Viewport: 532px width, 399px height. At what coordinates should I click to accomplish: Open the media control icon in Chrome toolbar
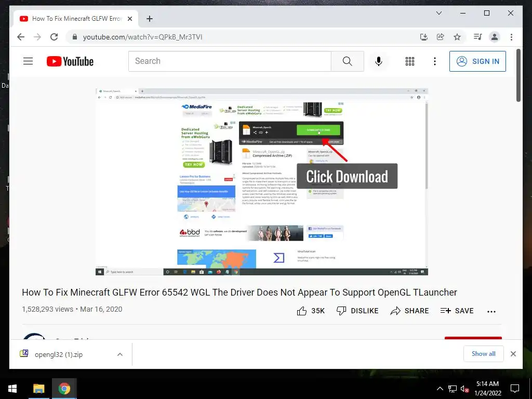[x=478, y=37]
